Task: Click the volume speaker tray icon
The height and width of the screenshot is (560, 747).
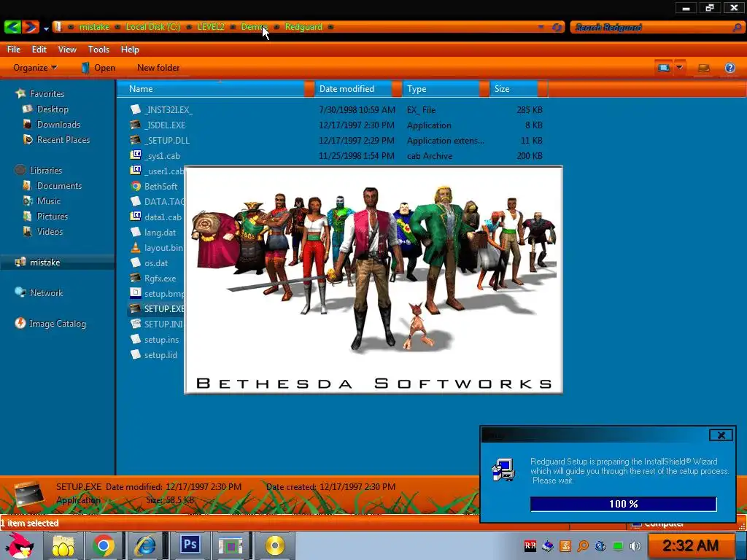Action: [x=635, y=545]
